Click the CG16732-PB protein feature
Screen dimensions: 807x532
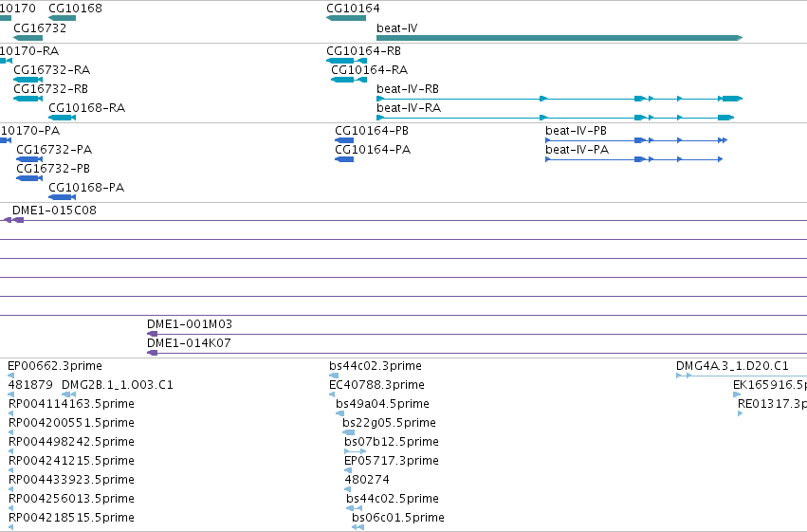tap(29, 178)
